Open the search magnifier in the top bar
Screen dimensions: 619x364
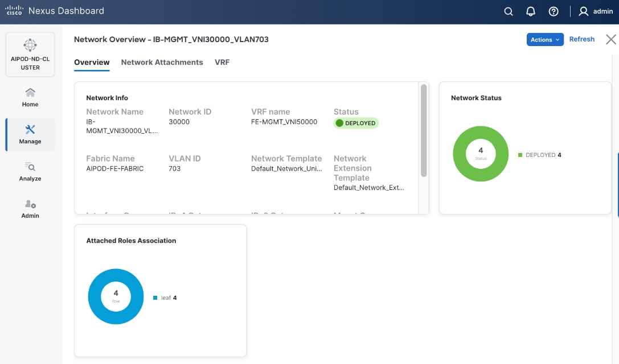[509, 11]
